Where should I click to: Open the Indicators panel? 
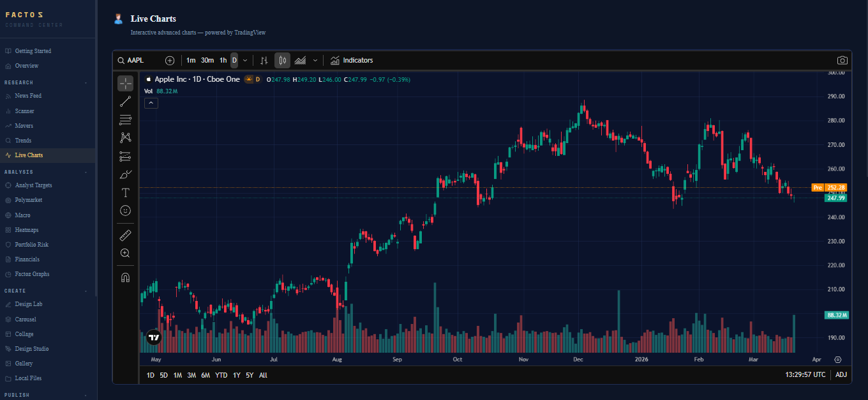click(352, 60)
